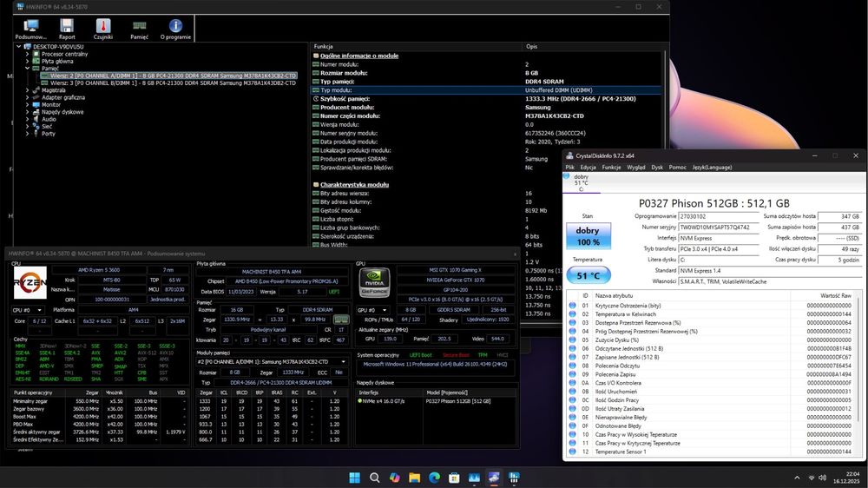Click the green memory chip button near Zegar

coord(341,320)
